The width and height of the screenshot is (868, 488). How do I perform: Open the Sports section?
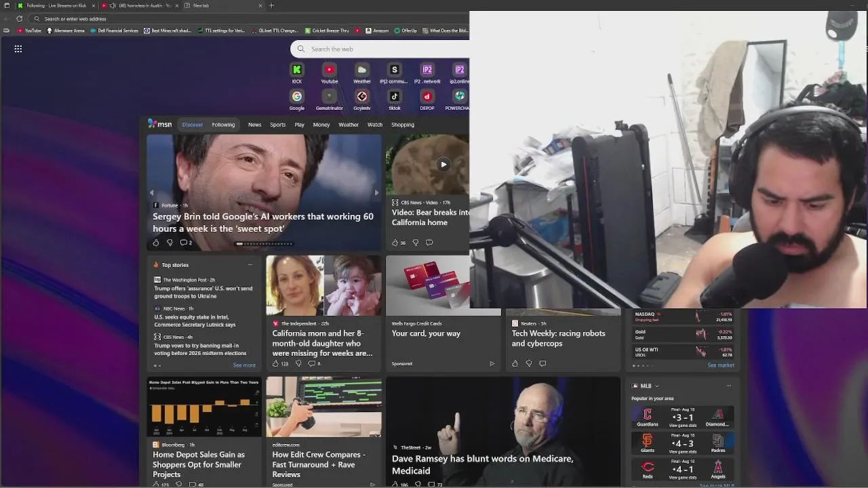278,125
